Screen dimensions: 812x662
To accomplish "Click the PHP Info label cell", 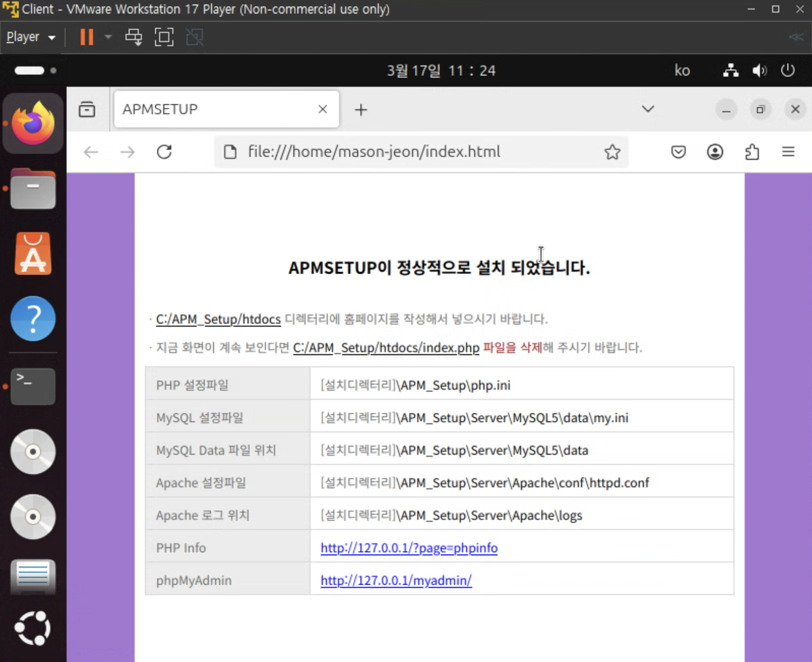I will (228, 546).
